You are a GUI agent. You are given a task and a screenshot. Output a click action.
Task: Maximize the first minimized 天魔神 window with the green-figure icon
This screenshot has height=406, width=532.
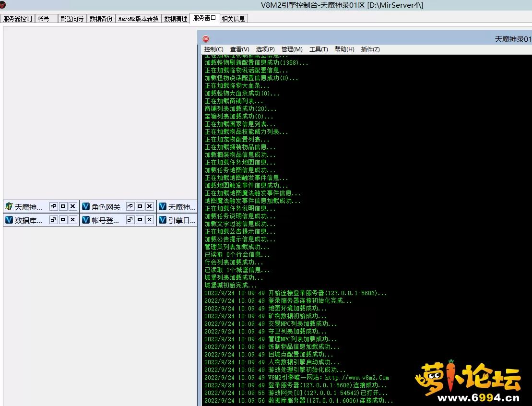pyautogui.click(x=63, y=206)
